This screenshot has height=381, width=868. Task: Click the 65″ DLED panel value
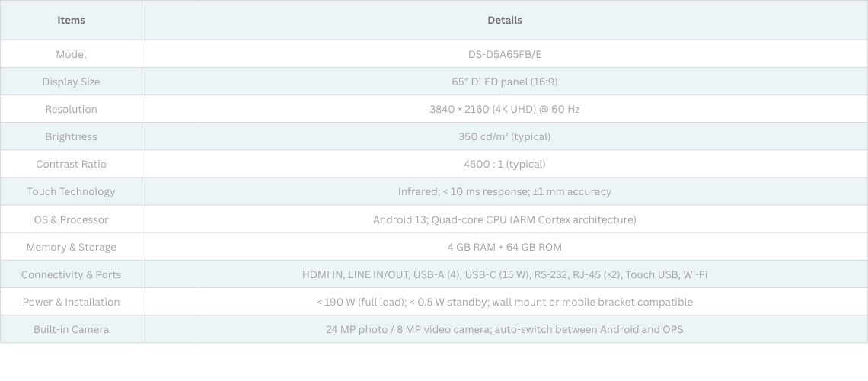click(504, 82)
